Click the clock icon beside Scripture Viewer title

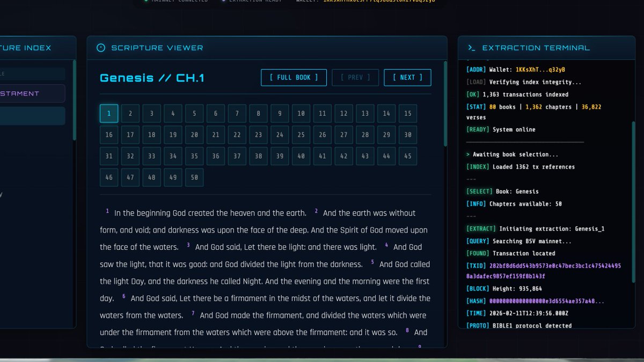[100, 48]
